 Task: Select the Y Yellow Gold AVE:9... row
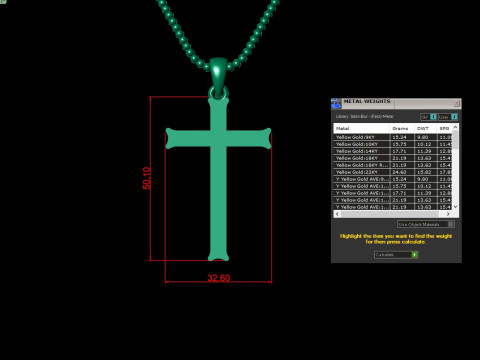(x=393, y=179)
